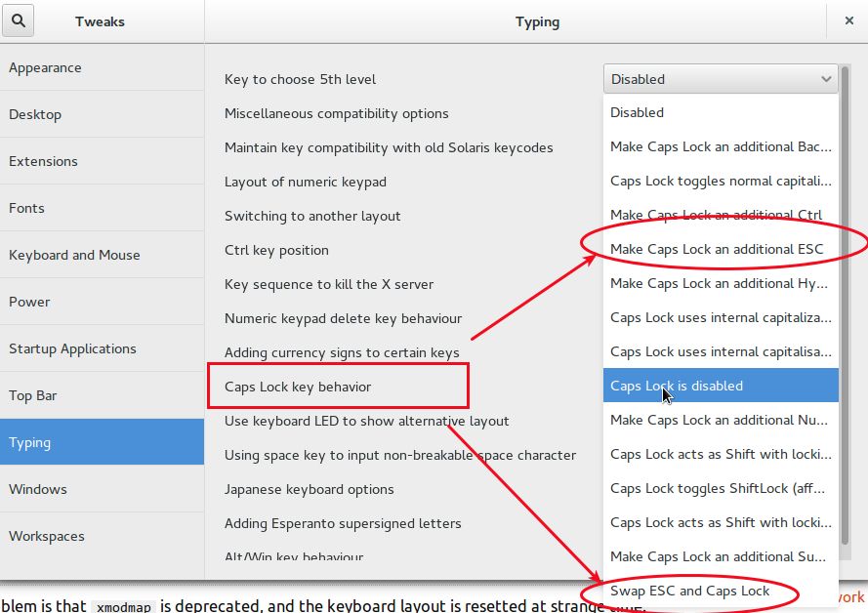
Task: Choose Make Caps Lock an additional Bac... option
Action: [721, 146]
